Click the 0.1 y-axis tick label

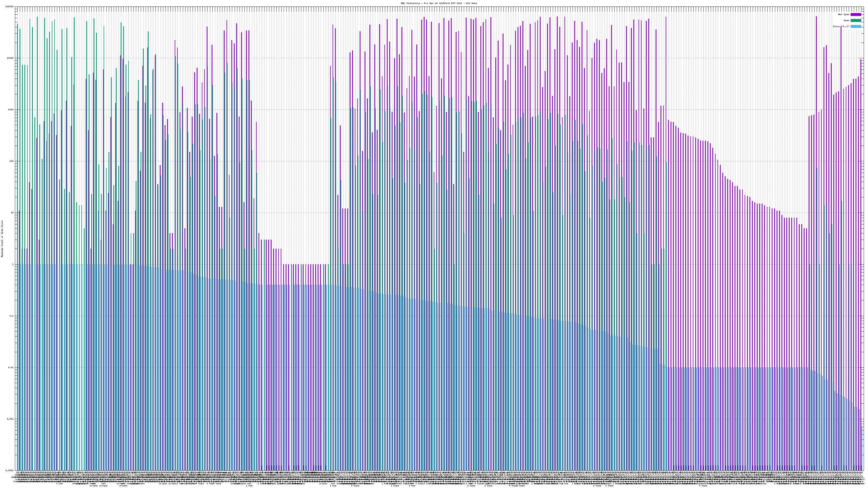12,316
